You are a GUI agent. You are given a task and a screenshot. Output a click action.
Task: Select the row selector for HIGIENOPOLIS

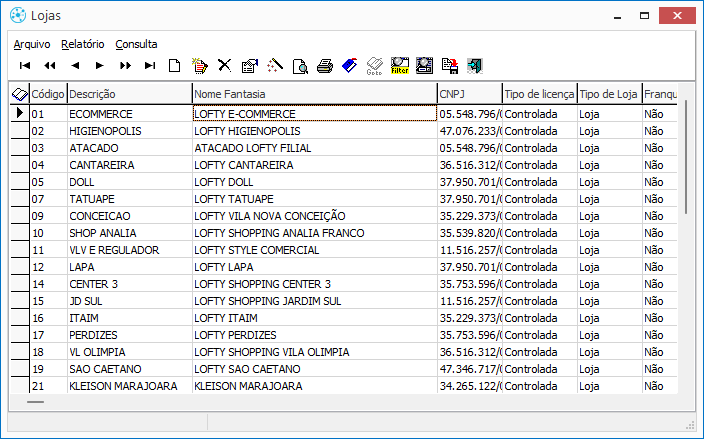20,131
